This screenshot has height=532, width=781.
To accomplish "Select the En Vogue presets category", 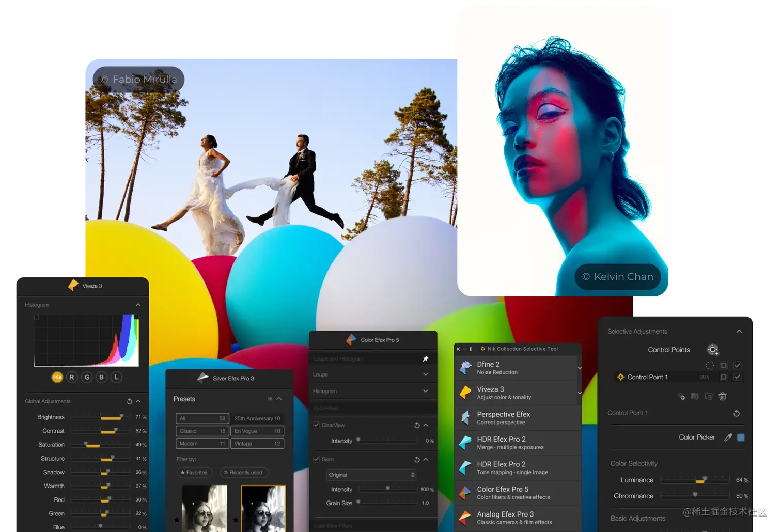I will pyautogui.click(x=257, y=431).
